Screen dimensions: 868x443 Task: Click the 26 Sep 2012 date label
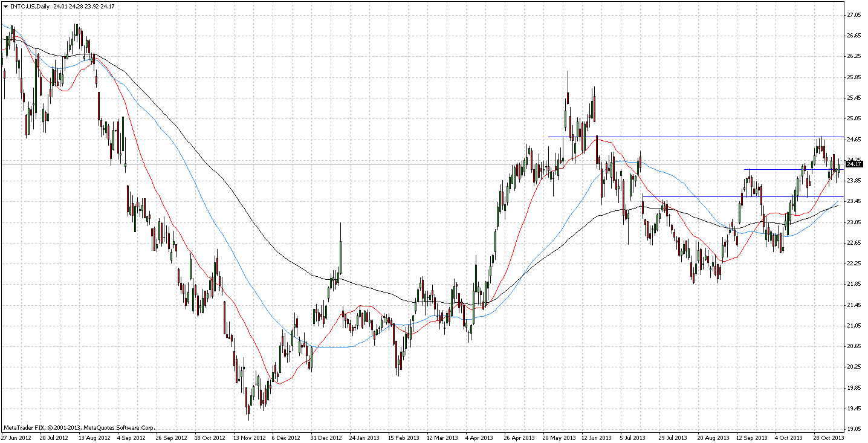[x=170, y=437]
